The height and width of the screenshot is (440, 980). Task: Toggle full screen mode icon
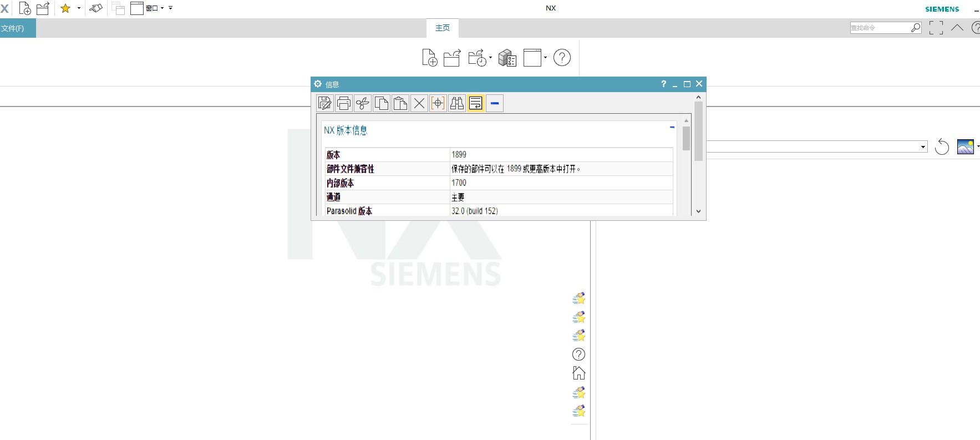(x=936, y=28)
